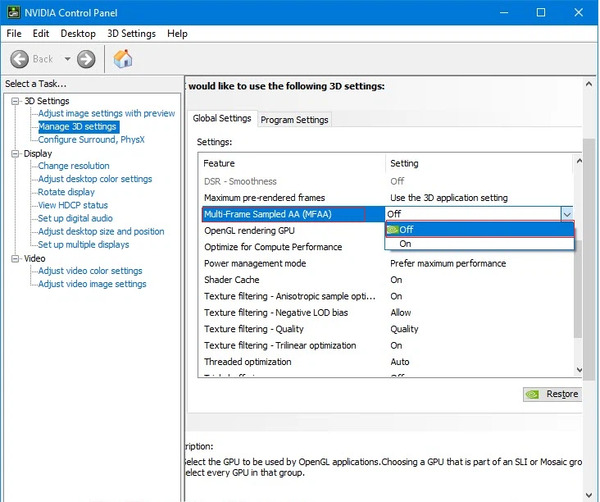
Task: Choose Off in the MFAA dropdown list
Action: tap(406, 229)
